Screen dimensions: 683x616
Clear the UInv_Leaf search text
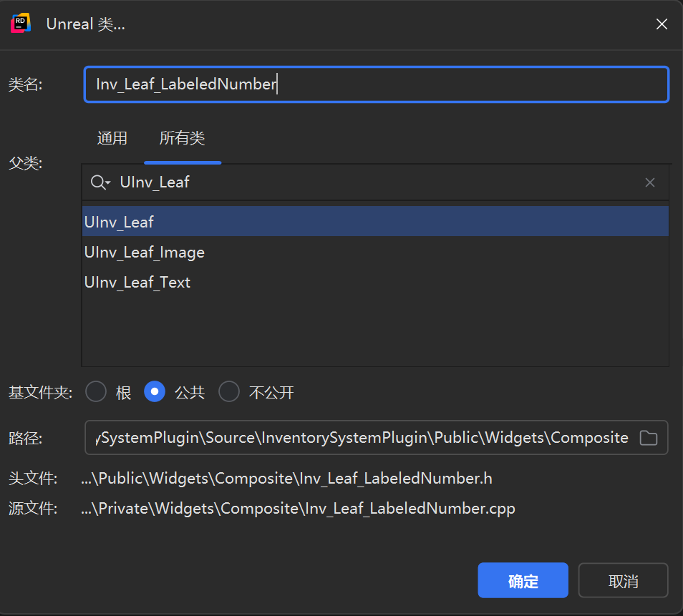click(649, 182)
